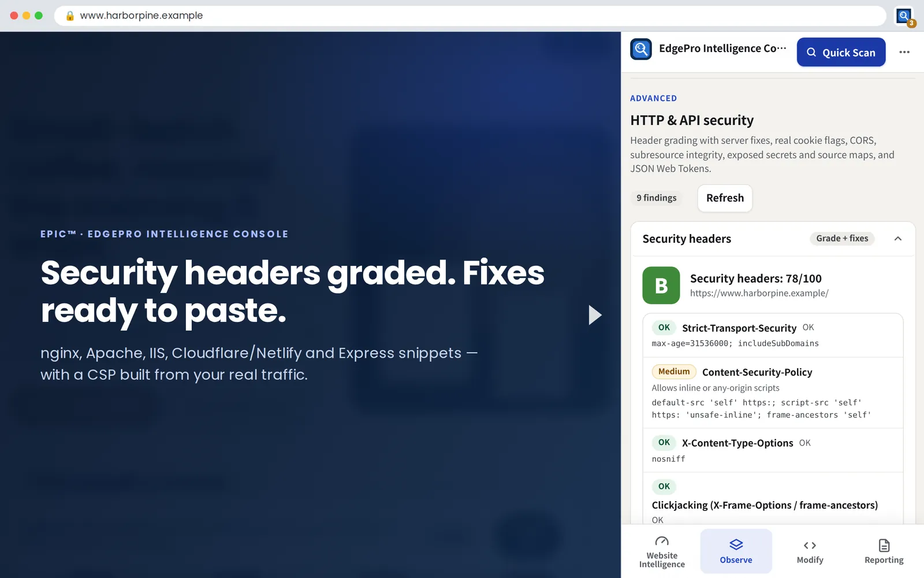
Task: Click the 9 findings count badge
Action: [657, 198]
